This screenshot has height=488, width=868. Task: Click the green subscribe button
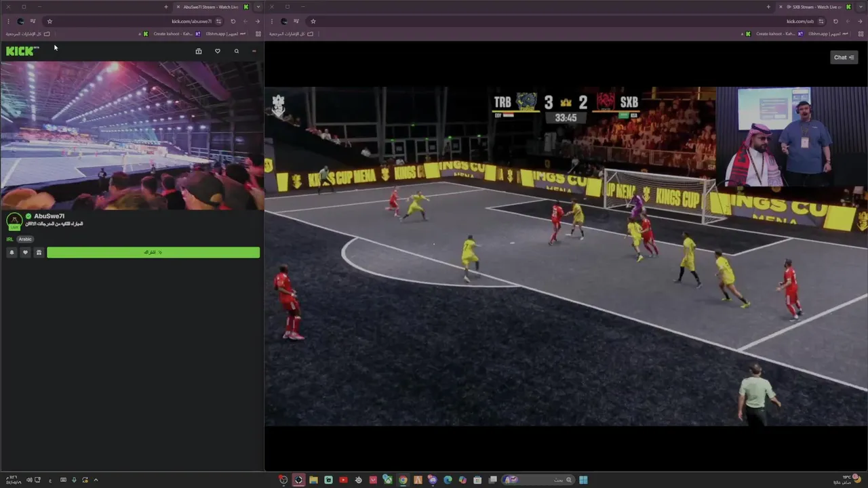[x=153, y=252]
